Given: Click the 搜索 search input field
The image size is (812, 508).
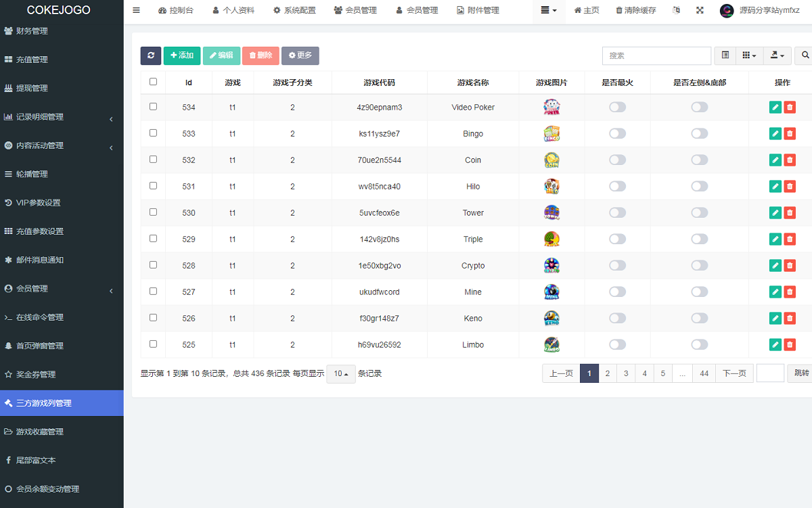Looking at the screenshot, I should click(x=656, y=55).
